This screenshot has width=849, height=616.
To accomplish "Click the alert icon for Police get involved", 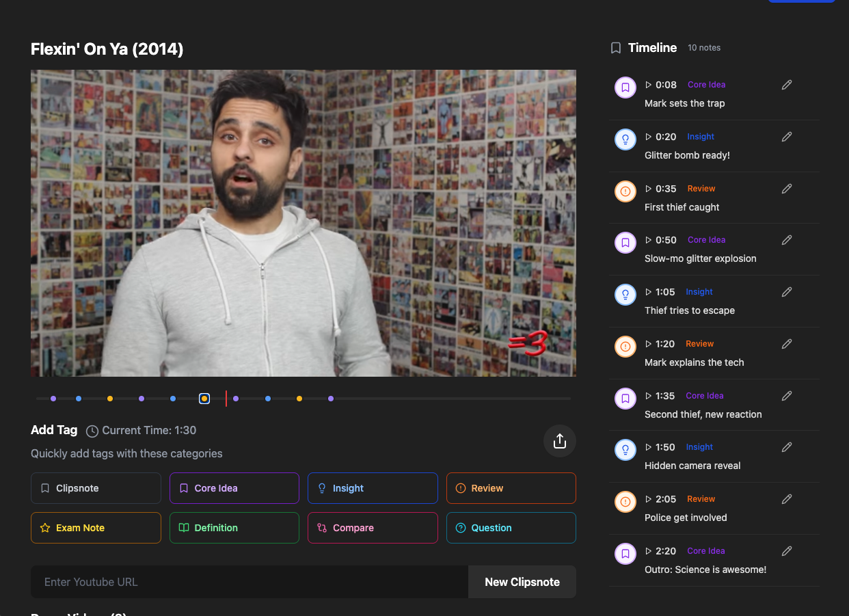I will (x=625, y=502).
